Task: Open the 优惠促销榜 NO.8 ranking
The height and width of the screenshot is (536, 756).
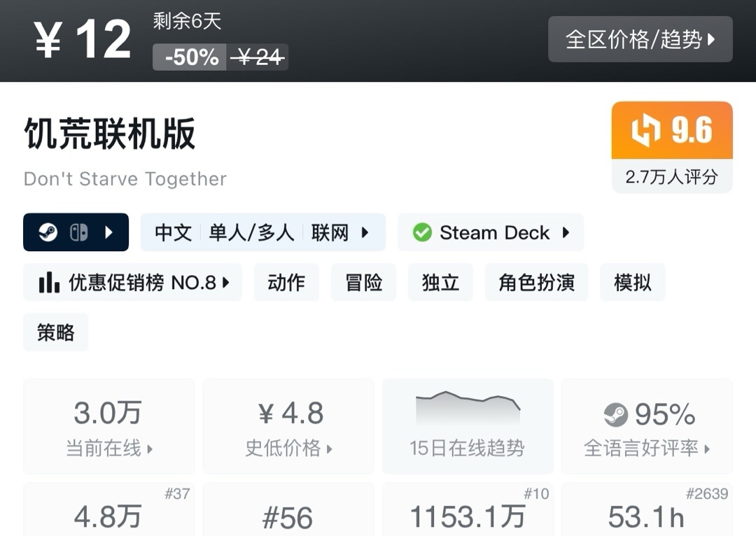Action: point(133,282)
